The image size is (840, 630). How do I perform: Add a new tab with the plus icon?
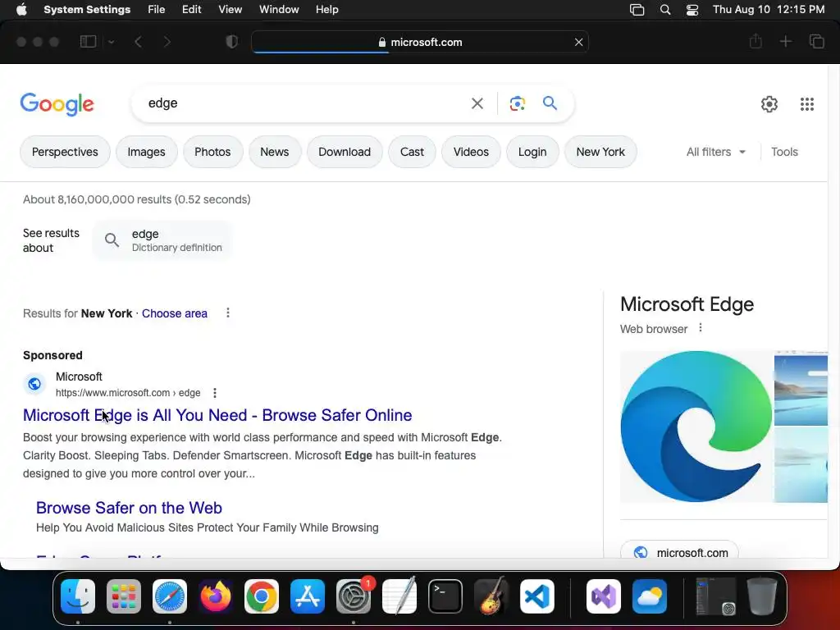tap(785, 41)
